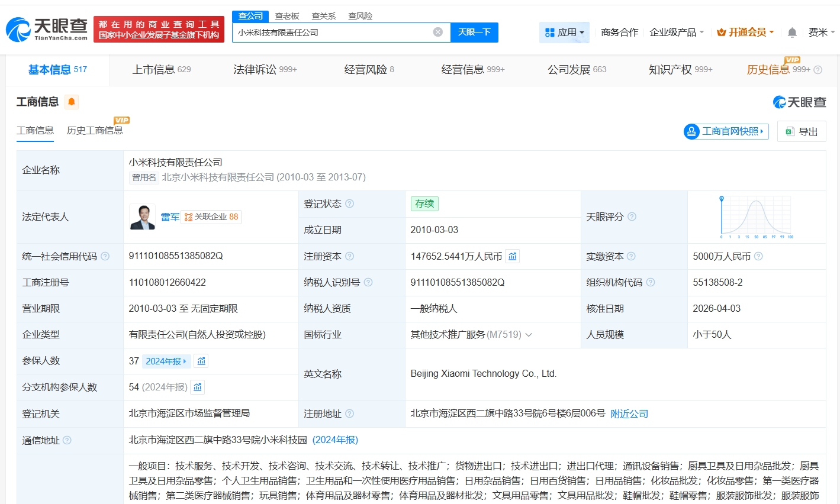Open chart icon next to 2024年报 insured count
The height and width of the screenshot is (504, 840).
pos(201,361)
